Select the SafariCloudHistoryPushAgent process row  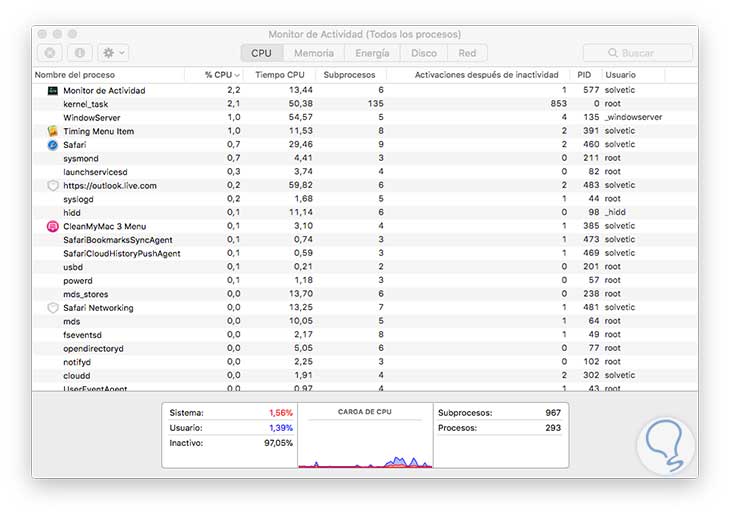pyautogui.click(x=365, y=253)
